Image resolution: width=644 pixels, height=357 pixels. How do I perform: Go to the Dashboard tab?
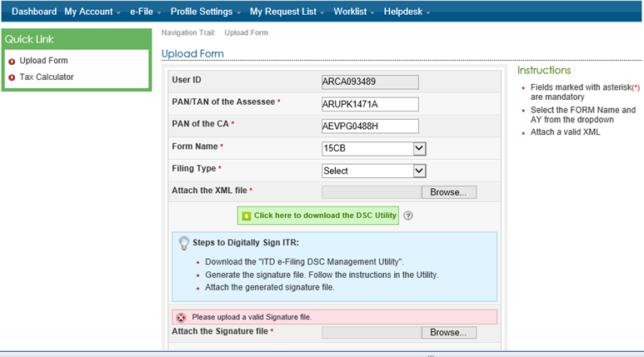point(34,12)
